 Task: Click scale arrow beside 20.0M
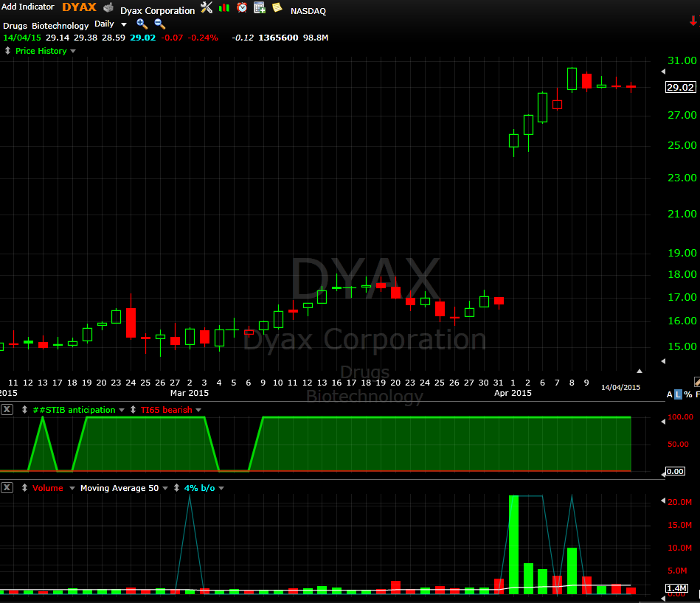[x=663, y=501]
